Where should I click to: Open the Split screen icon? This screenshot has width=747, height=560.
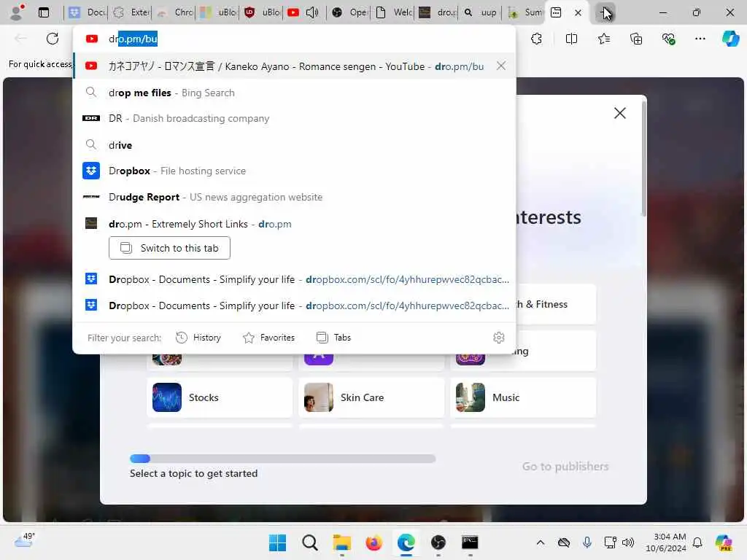click(571, 39)
